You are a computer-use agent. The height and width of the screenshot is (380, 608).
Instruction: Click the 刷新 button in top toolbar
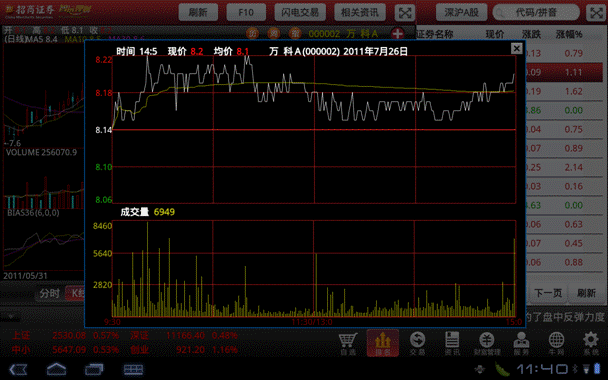[x=198, y=12]
